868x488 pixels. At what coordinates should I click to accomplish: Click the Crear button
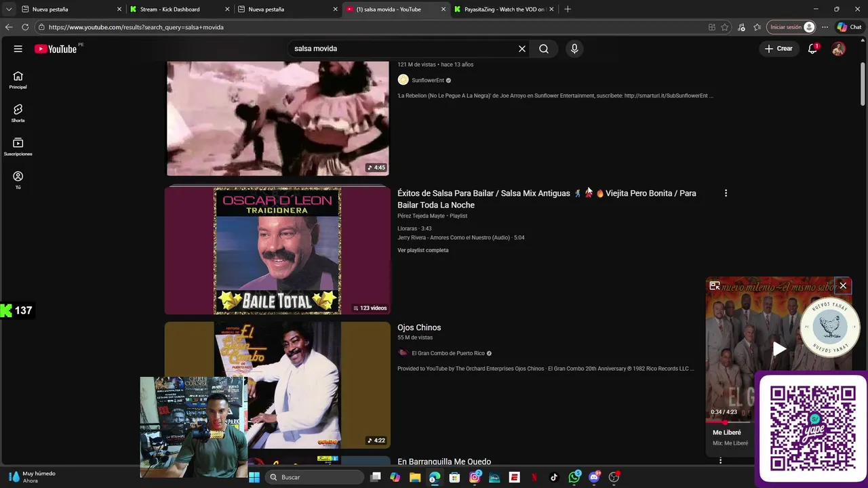coord(778,49)
